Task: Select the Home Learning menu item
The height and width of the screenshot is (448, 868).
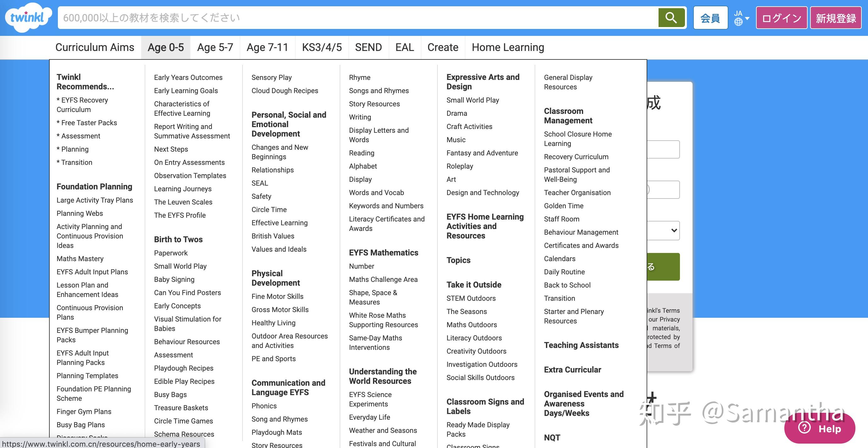Action: 508,47
